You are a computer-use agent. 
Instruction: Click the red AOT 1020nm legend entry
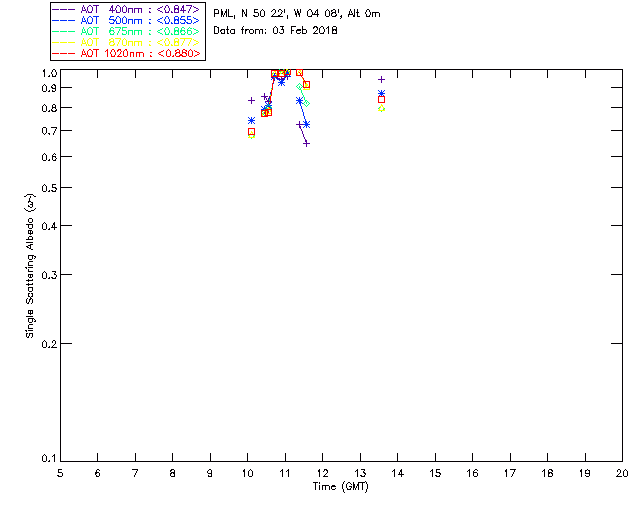click(x=126, y=53)
